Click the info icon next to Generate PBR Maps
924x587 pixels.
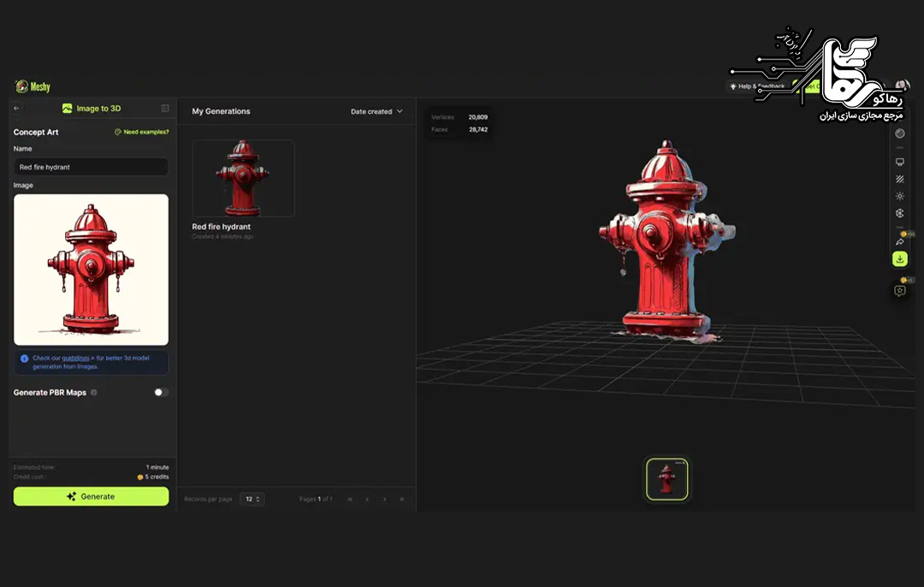94,393
